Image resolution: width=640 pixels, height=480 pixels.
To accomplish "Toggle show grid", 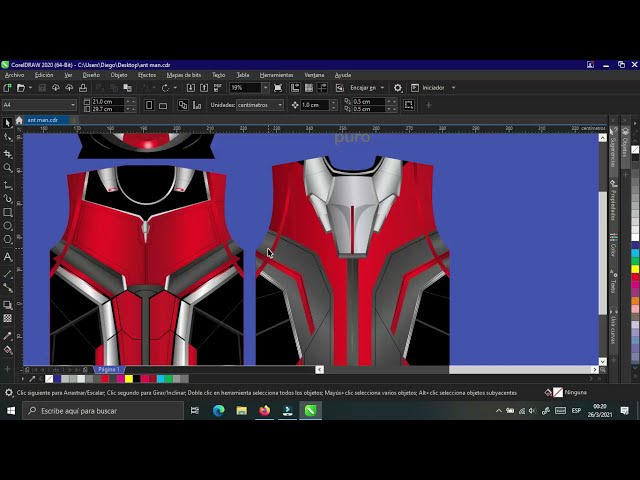I will [x=309, y=88].
